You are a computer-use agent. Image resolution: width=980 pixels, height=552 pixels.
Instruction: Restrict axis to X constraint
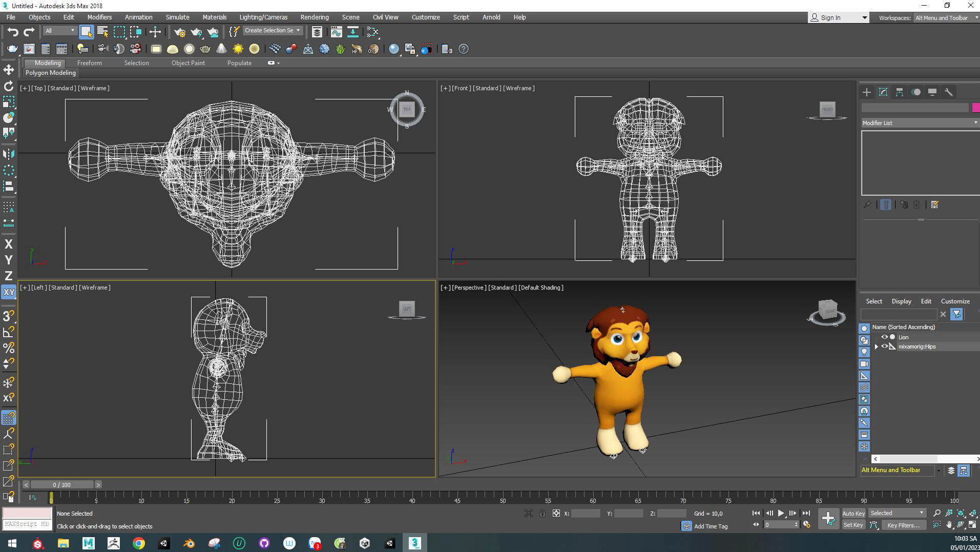[9, 244]
